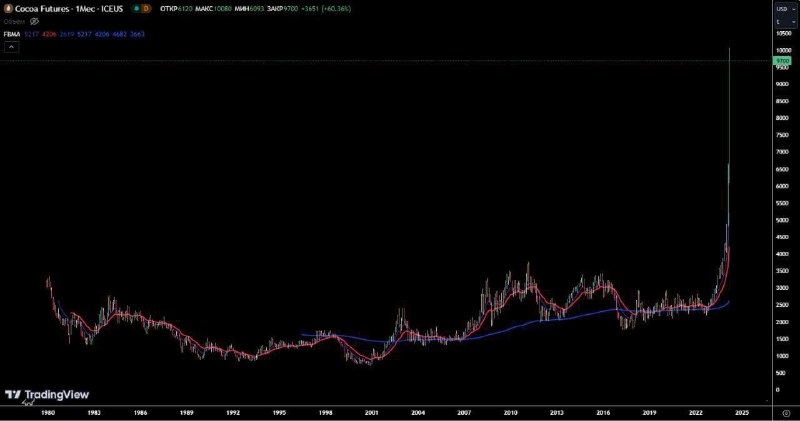
Task: Select the Объём indicator label
Action: click(x=14, y=21)
